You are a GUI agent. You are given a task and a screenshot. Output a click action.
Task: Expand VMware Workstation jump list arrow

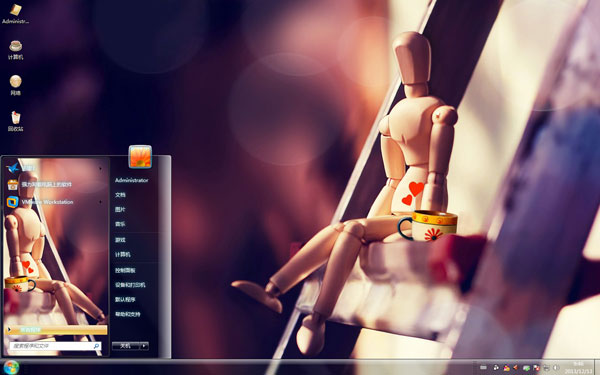click(101, 202)
